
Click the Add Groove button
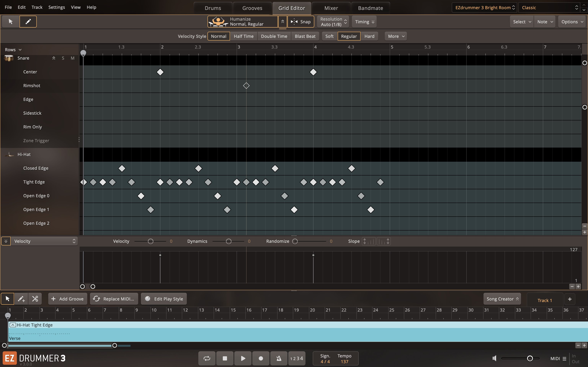[67, 299]
